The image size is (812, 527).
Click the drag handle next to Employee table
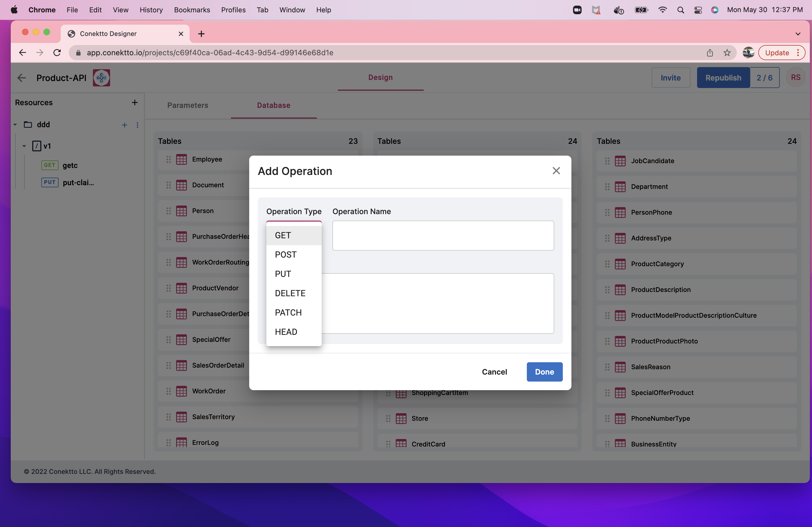tap(169, 159)
